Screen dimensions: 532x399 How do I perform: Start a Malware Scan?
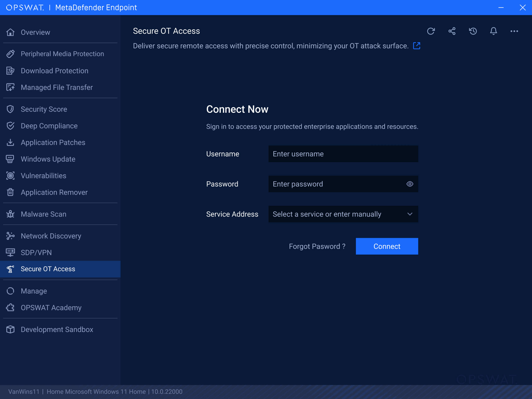(43, 214)
